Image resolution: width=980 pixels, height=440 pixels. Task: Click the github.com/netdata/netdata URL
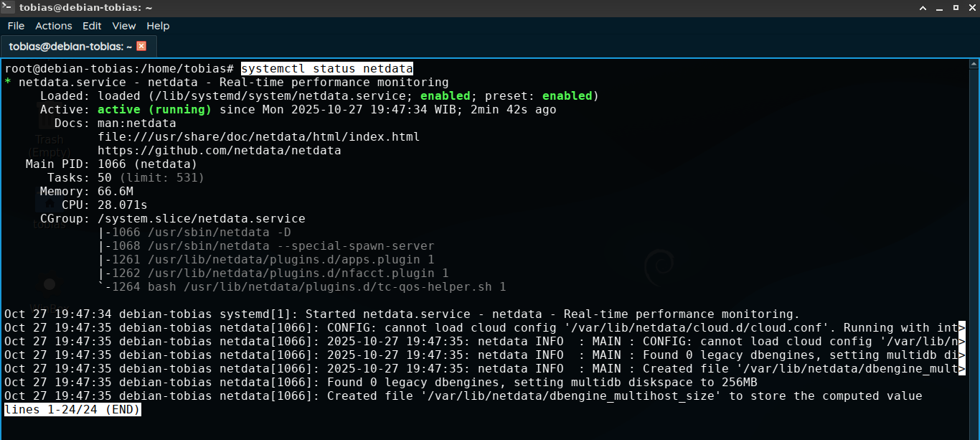tap(219, 151)
